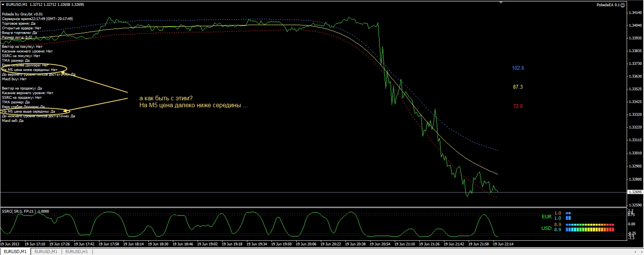Click the orange 8.9 USD value
Viewport: 644px width, 255px height.
click(x=558, y=225)
